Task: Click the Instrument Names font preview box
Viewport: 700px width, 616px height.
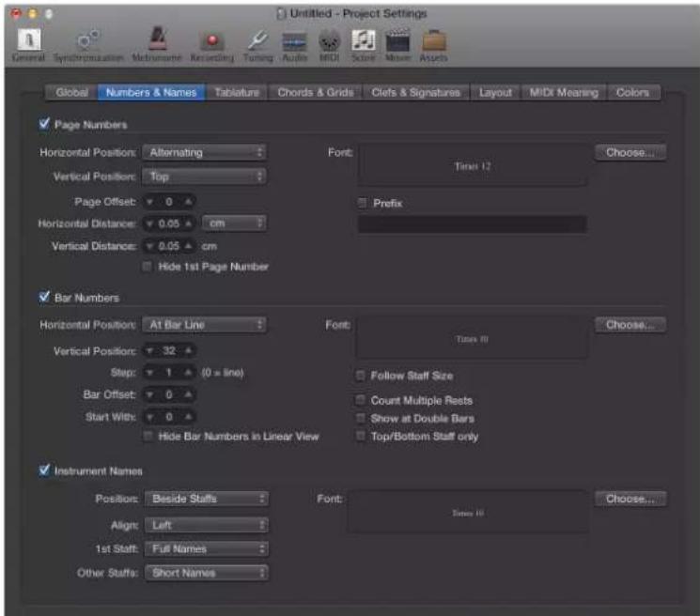Action: point(468,512)
